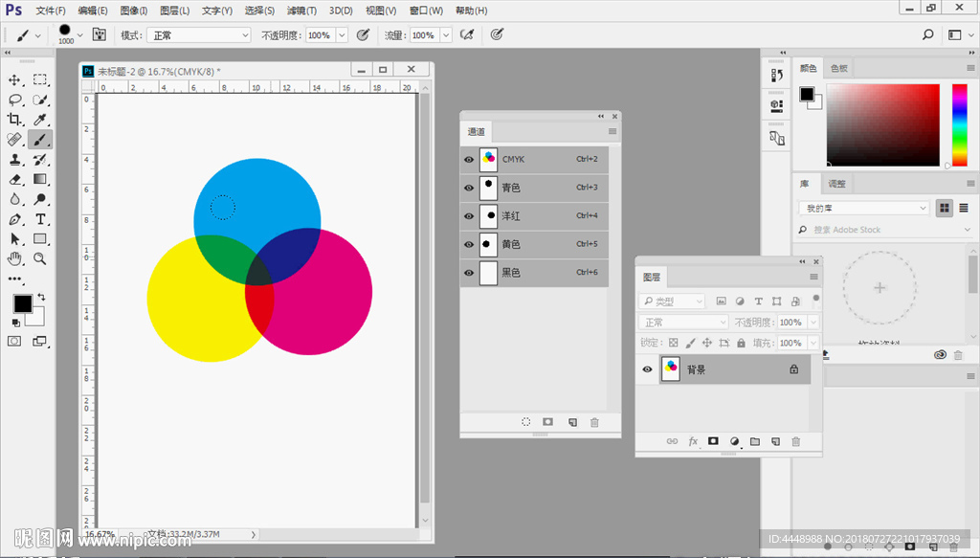Select the Lasso tool

14,100
